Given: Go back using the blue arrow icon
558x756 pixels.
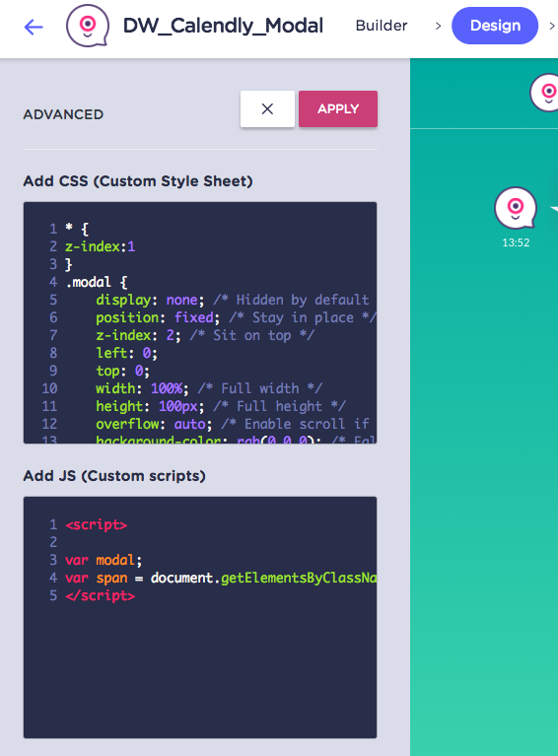Looking at the screenshot, I should [x=34, y=27].
